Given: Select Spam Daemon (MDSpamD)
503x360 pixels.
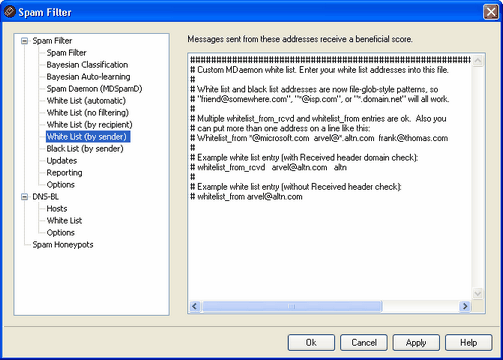Looking at the screenshot, I should pos(94,89).
